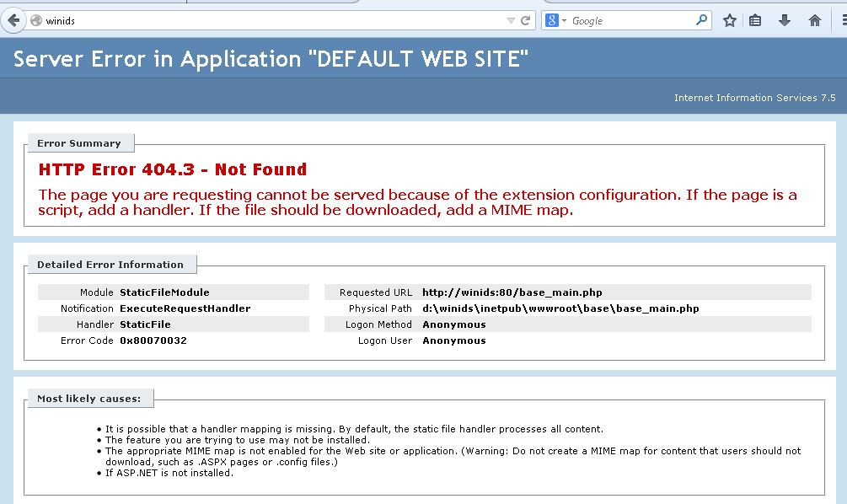Image resolution: width=847 pixels, height=504 pixels.
Task: Open the Downloads arrow icon
Action: pyautogui.click(x=785, y=20)
